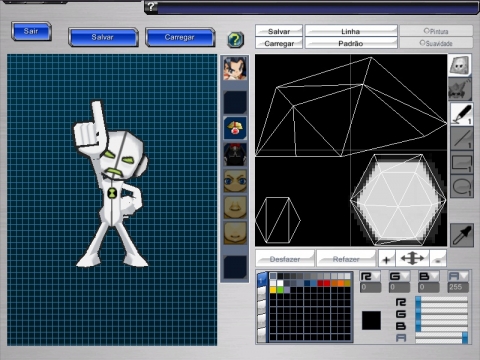This screenshot has width=480, height=360.
Task: Click the Refazer redo button
Action: click(346, 259)
